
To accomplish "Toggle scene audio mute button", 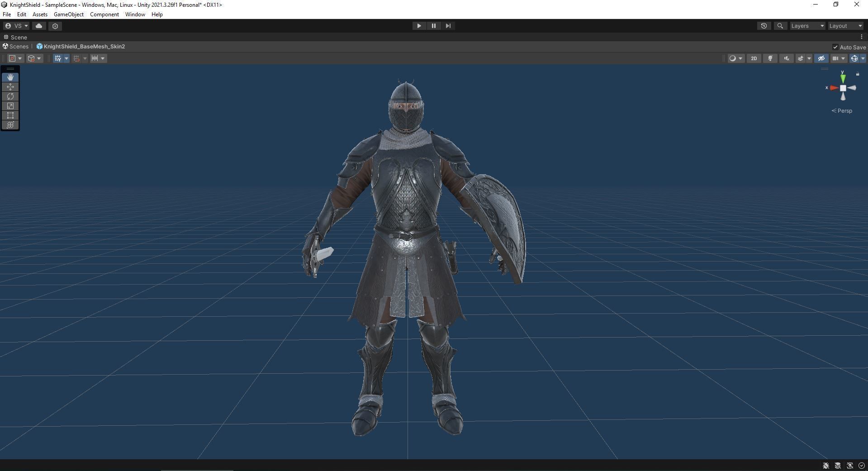I will (787, 58).
